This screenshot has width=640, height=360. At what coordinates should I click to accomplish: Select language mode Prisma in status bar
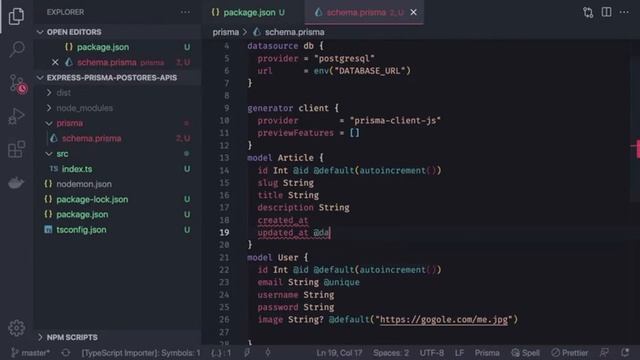(x=487, y=353)
